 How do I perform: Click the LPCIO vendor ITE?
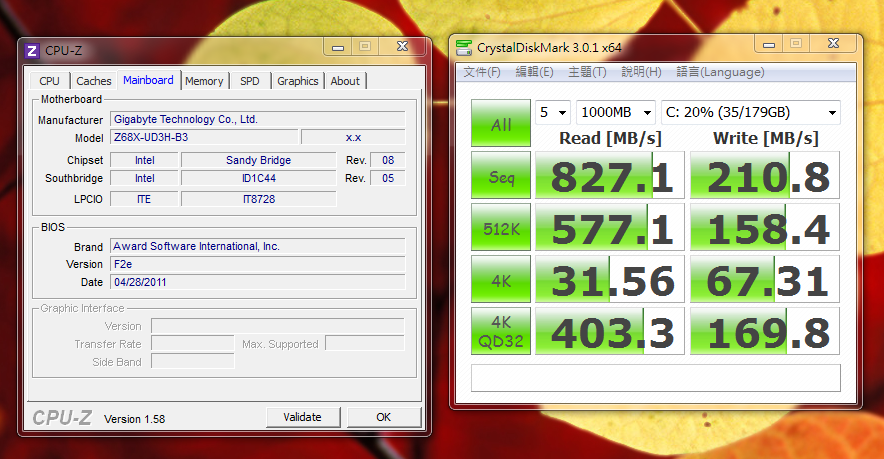[x=144, y=199]
